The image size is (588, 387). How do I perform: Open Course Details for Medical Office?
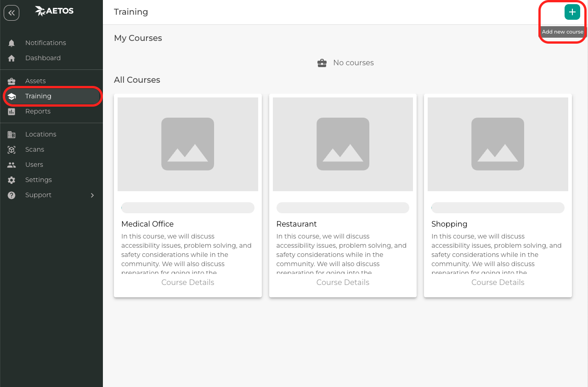tap(188, 282)
